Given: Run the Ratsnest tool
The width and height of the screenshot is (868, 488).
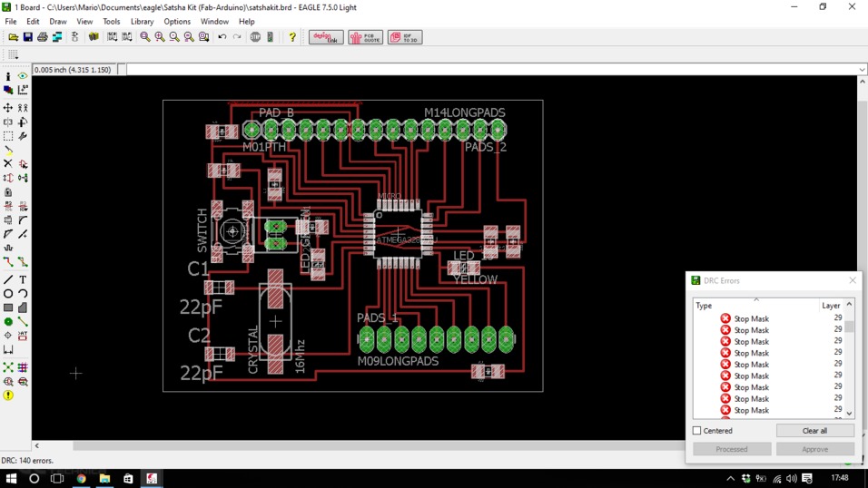Looking at the screenshot, I should pos(8,367).
